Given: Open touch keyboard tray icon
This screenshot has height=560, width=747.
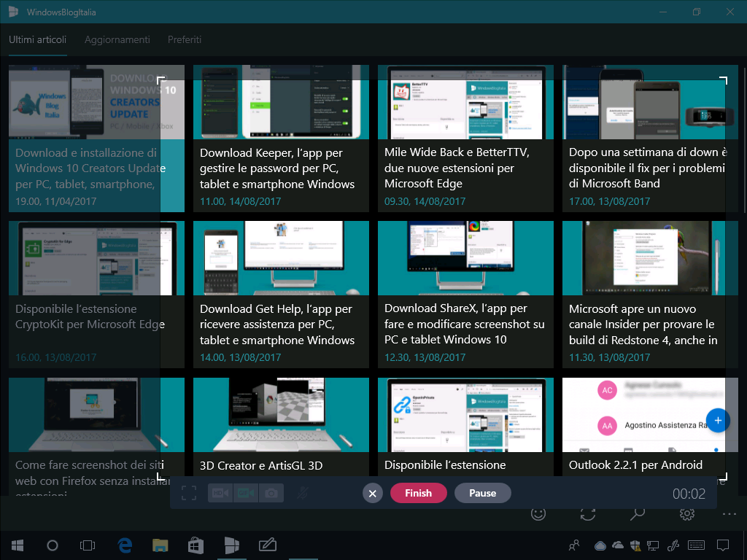Looking at the screenshot, I should pos(697,545).
